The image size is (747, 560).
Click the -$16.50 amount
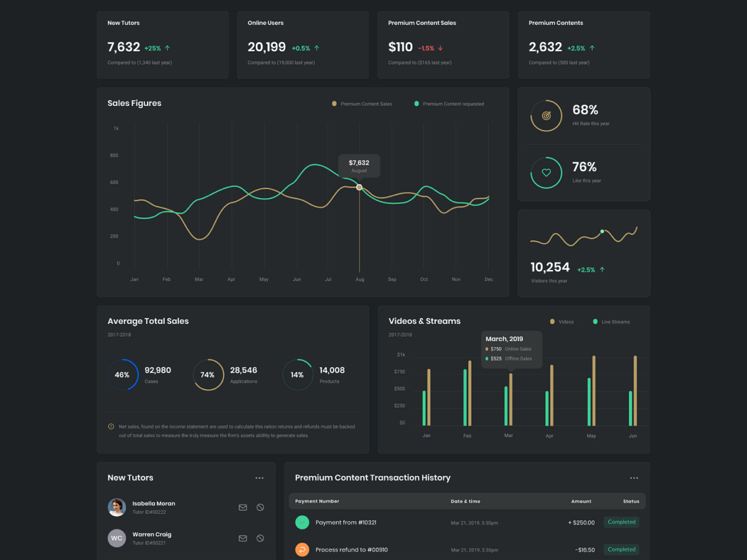[x=585, y=550]
